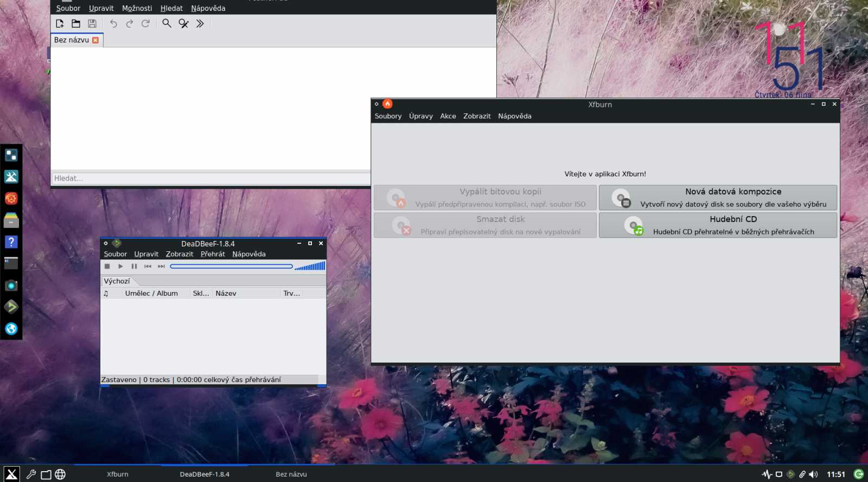Click the green logout tray icon
The width and height of the screenshot is (868, 482).
coord(859,474)
